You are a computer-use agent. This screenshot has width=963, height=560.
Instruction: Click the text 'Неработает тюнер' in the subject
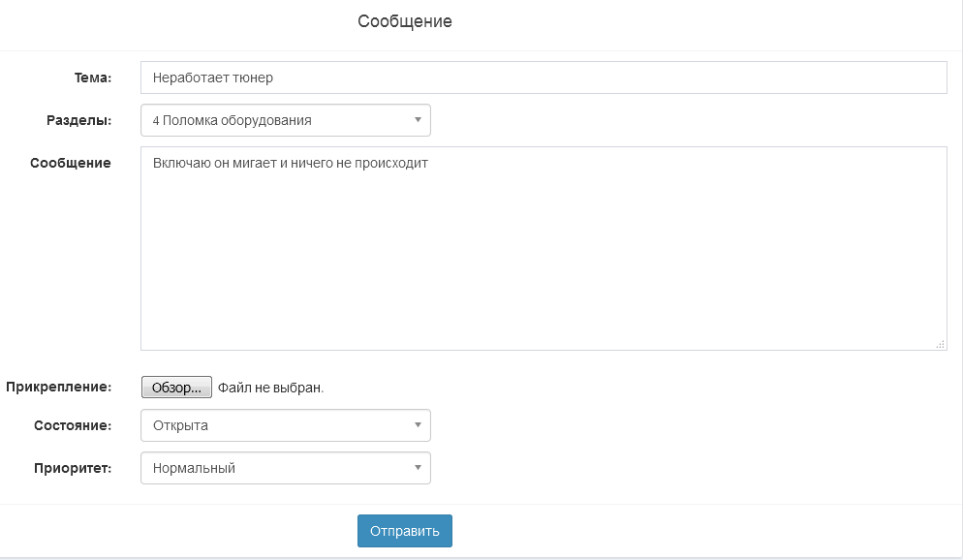coord(213,78)
